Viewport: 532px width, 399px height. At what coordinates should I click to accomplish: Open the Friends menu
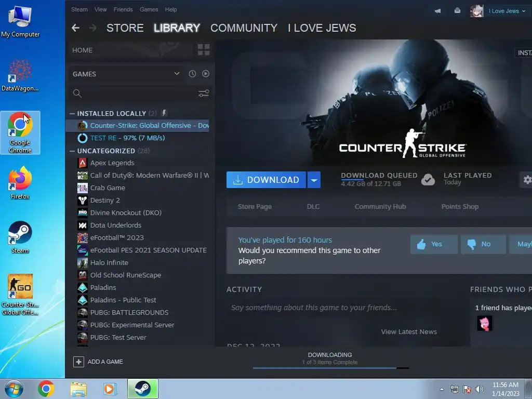pyautogui.click(x=123, y=9)
